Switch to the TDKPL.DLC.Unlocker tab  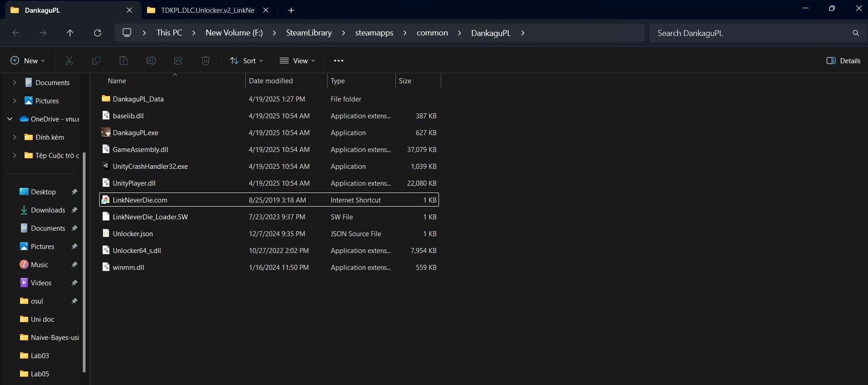207,10
